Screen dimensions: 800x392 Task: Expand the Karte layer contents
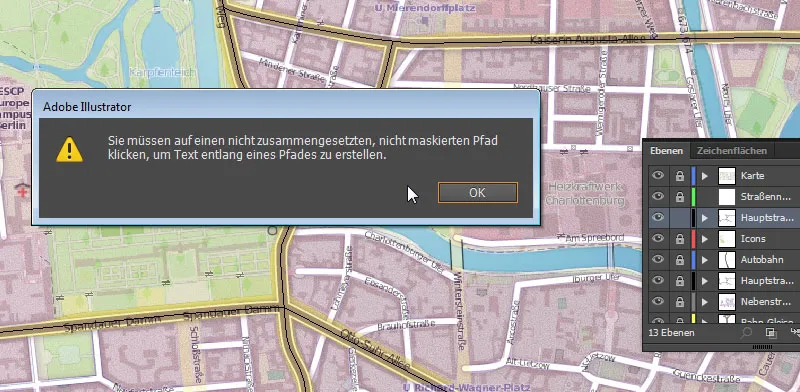(x=705, y=176)
